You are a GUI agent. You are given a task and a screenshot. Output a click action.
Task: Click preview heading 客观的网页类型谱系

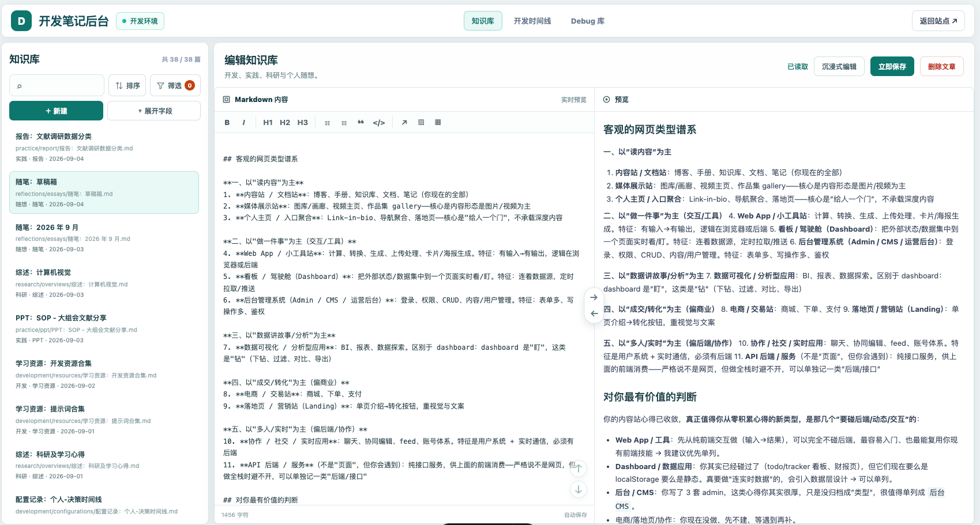[x=649, y=130]
